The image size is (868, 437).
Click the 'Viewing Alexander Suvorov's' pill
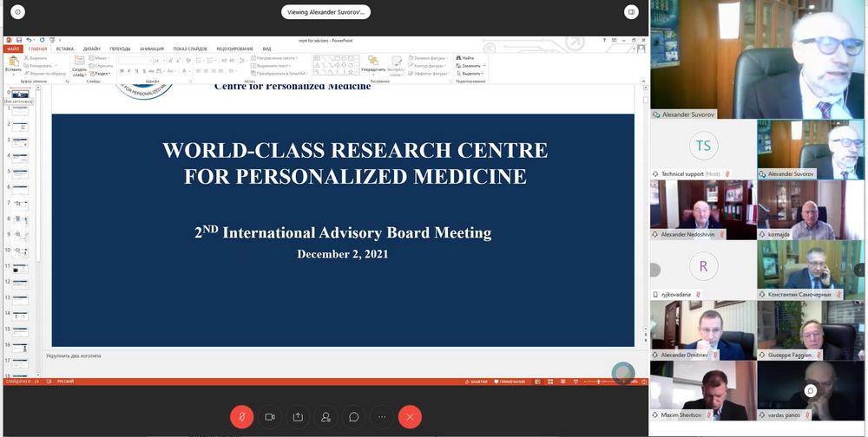325,12
